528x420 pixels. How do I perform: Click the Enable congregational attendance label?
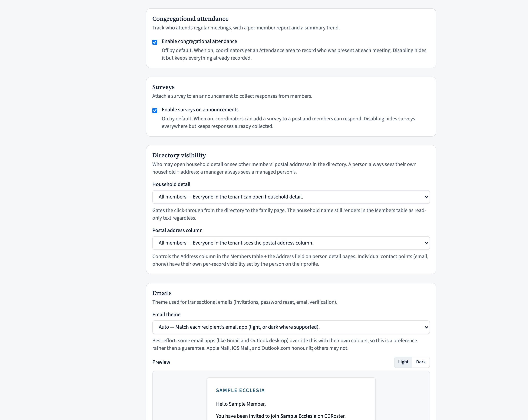coord(199,41)
